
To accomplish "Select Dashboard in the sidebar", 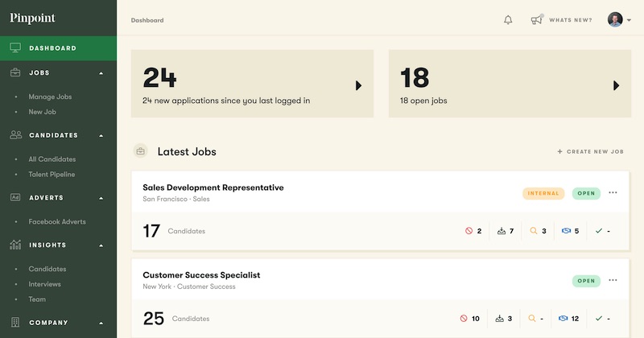I will (x=58, y=48).
